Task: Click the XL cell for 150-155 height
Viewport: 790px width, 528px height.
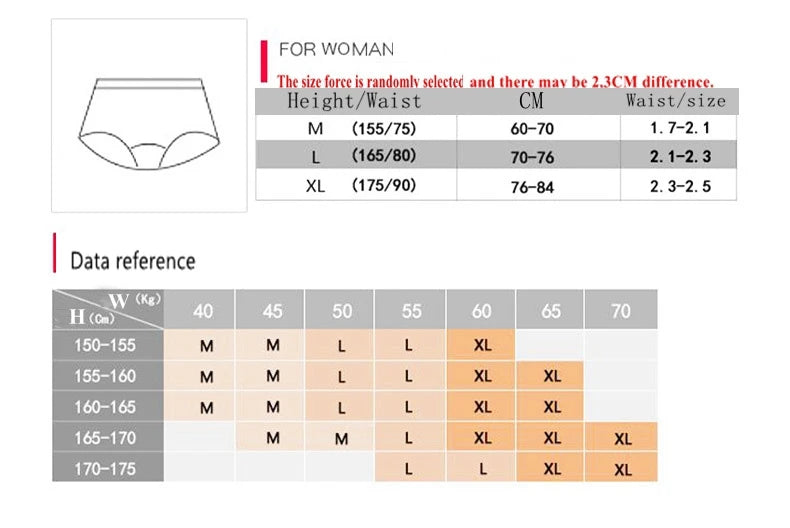Action: point(482,345)
